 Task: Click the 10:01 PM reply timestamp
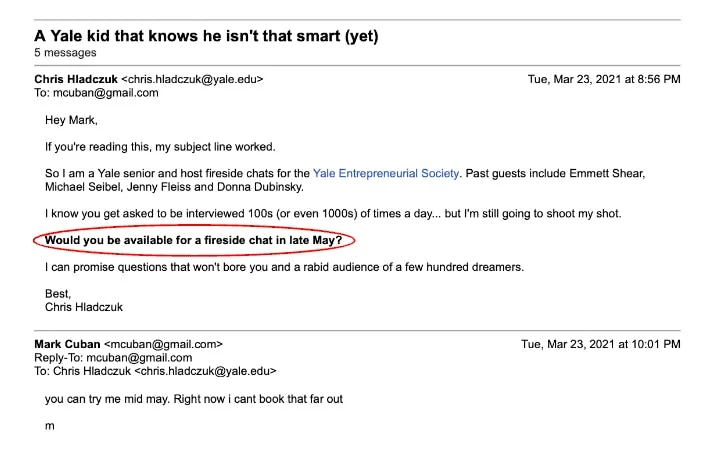point(600,344)
